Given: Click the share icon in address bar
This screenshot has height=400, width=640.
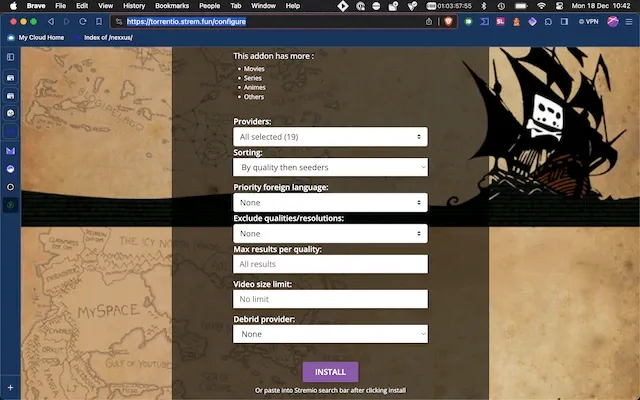Looking at the screenshot, I should tap(429, 22).
